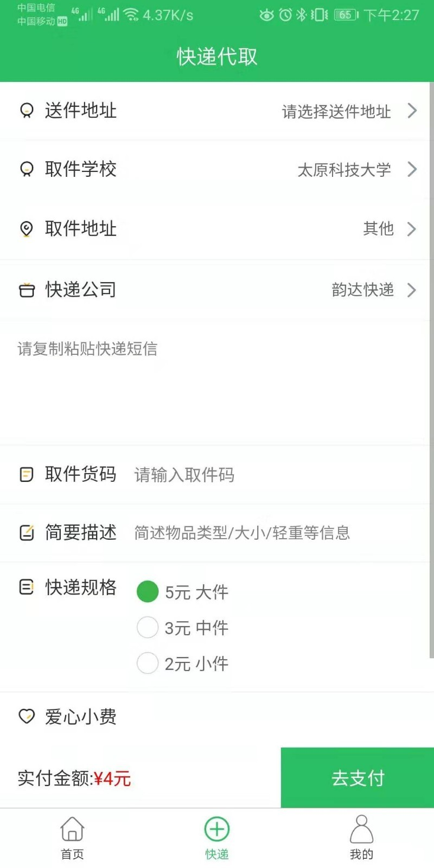Open the 韵达快递 courier company picker

pyautogui.click(x=372, y=290)
